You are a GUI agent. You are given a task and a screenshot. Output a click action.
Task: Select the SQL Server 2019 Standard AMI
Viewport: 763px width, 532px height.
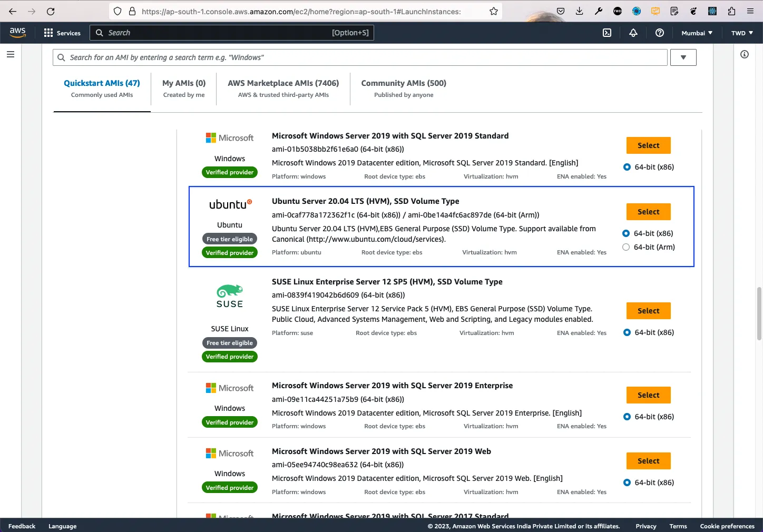(x=648, y=145)
